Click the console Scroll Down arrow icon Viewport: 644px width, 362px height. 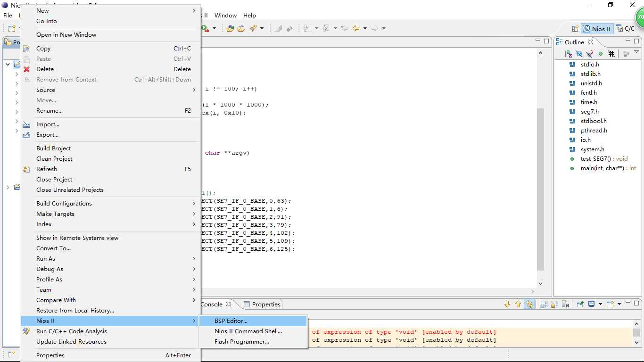pos(507,304)
